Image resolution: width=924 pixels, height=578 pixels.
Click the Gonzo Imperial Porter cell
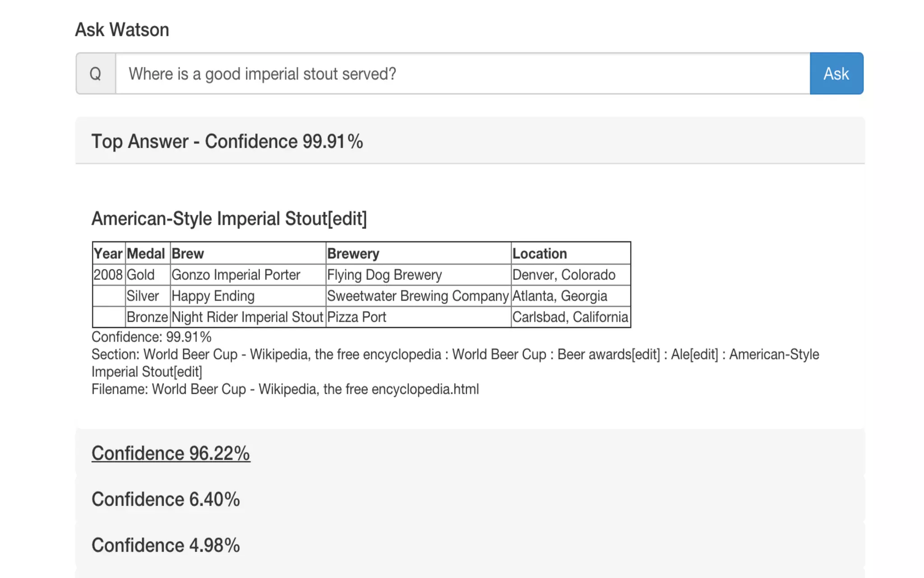[x=236, y=275]
